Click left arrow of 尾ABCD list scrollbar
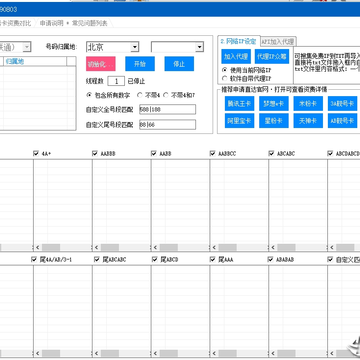The width and height of the screenshot is (360, 360). point(155,353)
